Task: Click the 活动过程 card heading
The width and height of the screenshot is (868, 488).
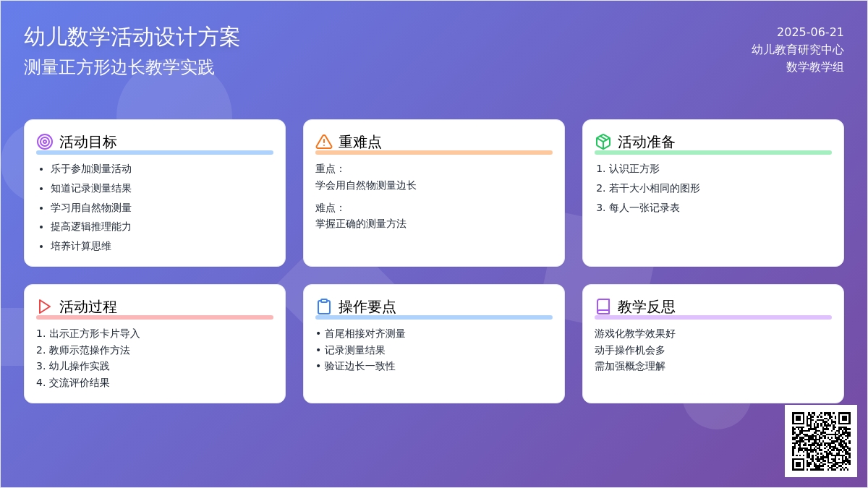Action: click(88, 307)
